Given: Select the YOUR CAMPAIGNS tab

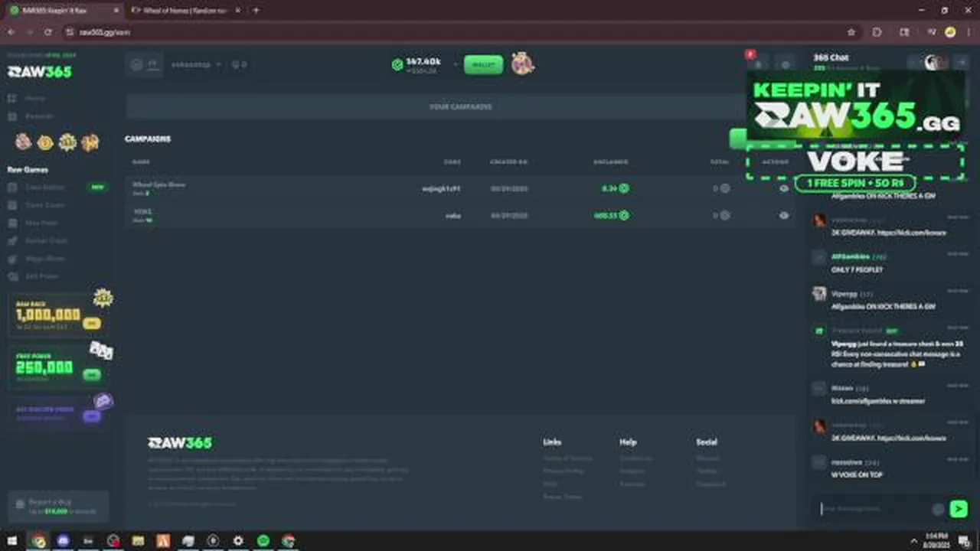Looking at the screenshot, I should pyautogui.click(x=460, y=107).
